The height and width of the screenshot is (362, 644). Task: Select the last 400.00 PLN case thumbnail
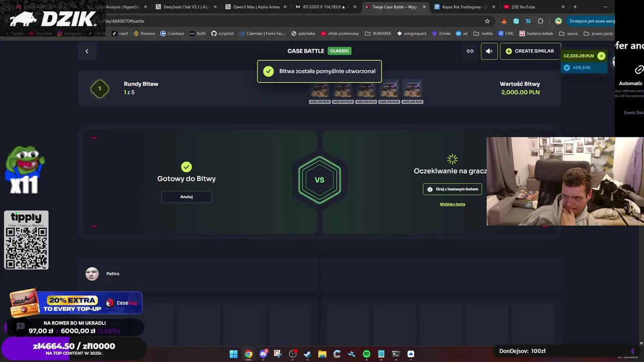pyautogui.click(x=412, y=92)
